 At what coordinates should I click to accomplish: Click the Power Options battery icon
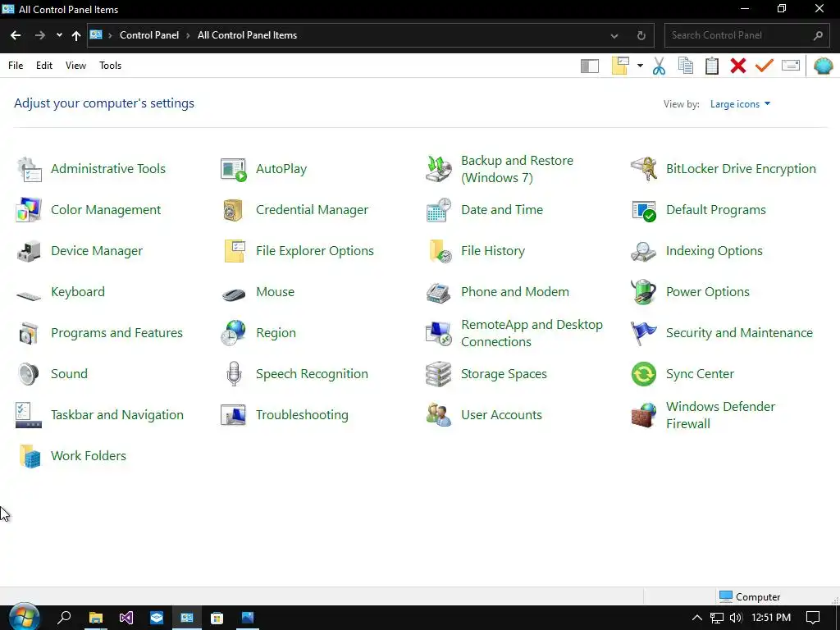[x=644, y=292]
